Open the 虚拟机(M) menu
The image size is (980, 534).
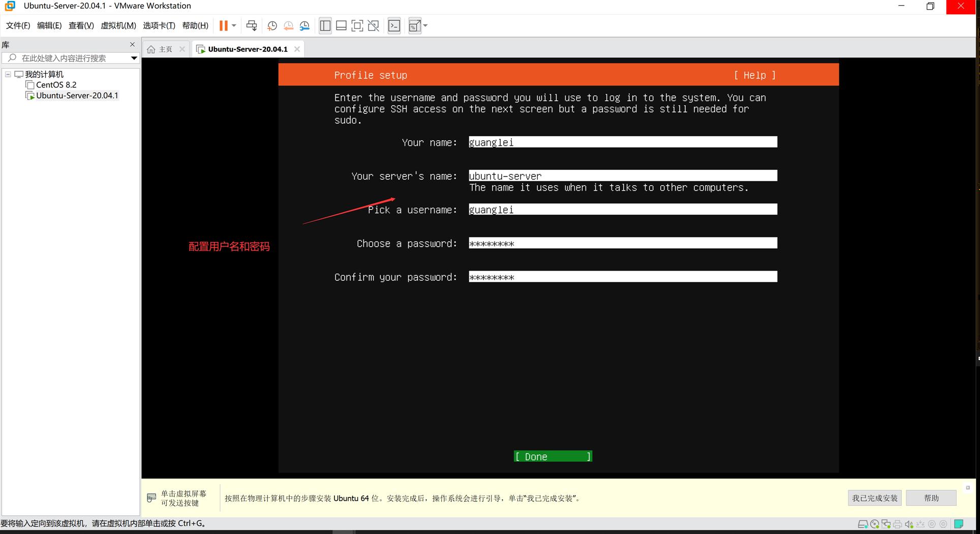tap(118, 25)
